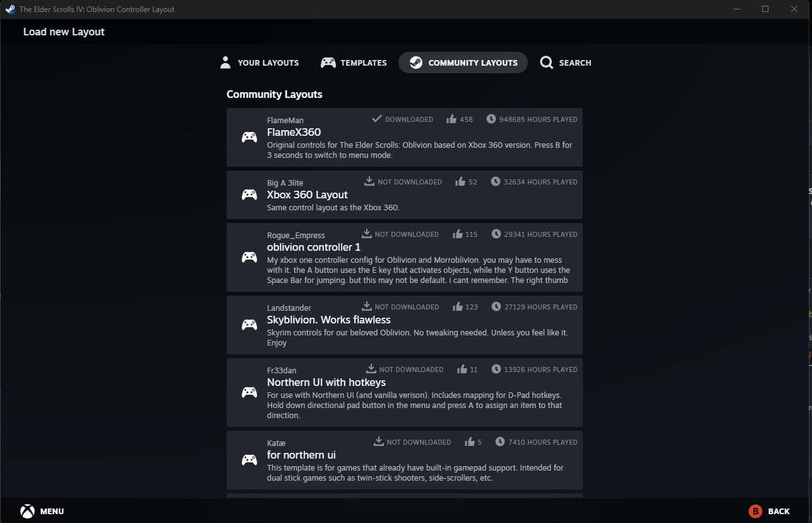The height and width of the screenshot is (523, 812).
Task: Click the author name Fr33dan
Action: point(282,370)
